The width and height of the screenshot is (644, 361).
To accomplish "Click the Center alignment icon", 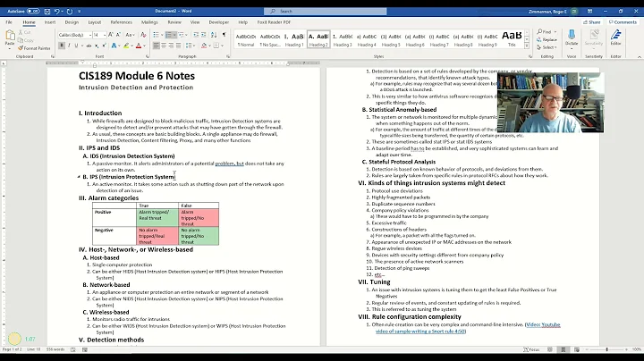I will [x=164, y=46].
